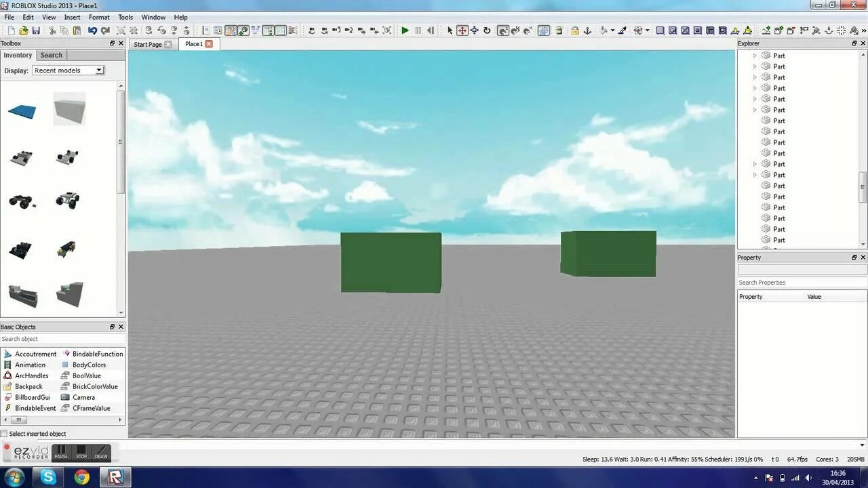This screenshot has width=868, height=488.
Task: Select Camera in Basic Objects
Action: [79, 397]
